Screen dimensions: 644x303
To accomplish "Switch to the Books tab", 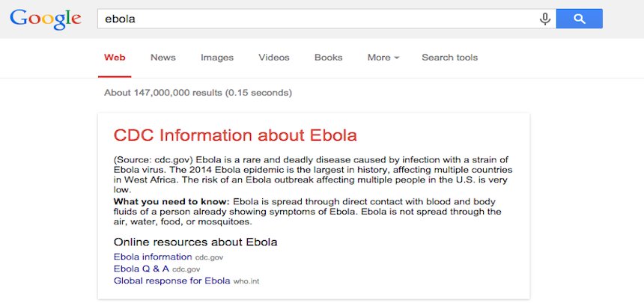I will [x=329, y=58].
